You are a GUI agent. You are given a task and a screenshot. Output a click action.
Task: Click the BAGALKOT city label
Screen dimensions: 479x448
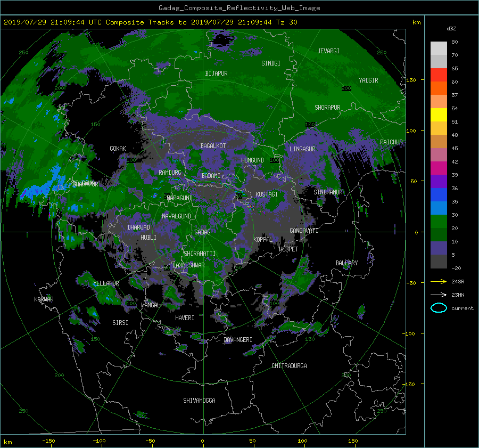point(213,146)
